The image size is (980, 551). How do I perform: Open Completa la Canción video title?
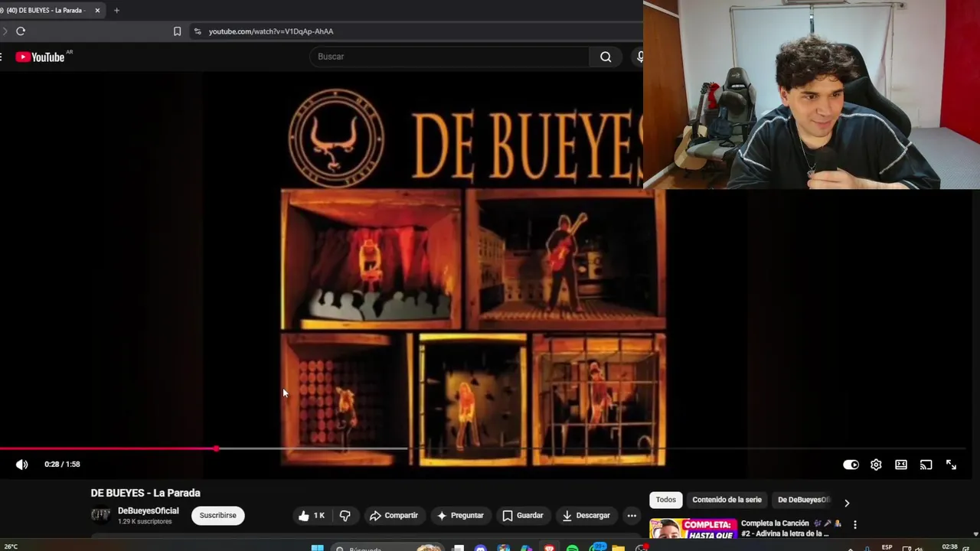(x=791, y=528)
